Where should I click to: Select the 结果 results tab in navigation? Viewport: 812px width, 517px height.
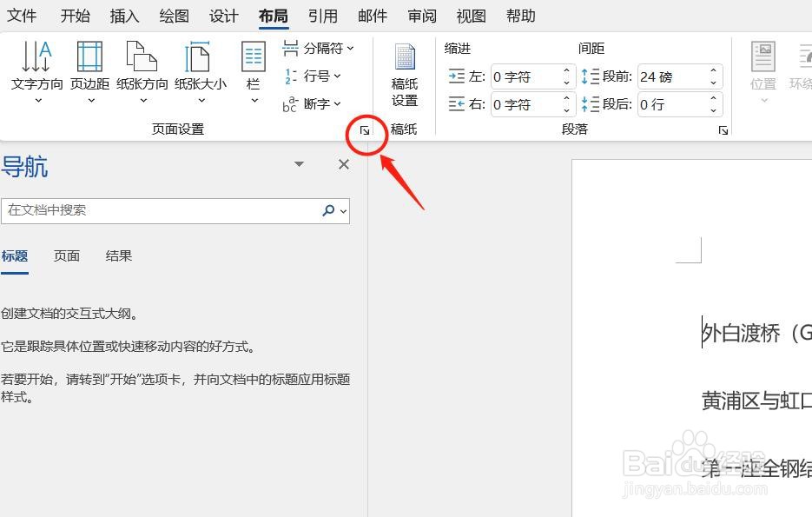(119, 256)
